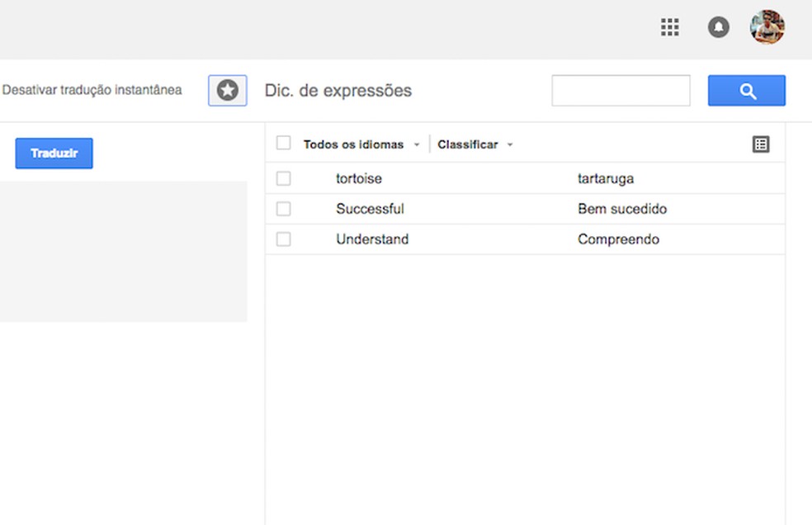Click the starred phrasebook toggle icon
Screen dimensions: 812x525
pyautogui.click(x=227, y=90)
